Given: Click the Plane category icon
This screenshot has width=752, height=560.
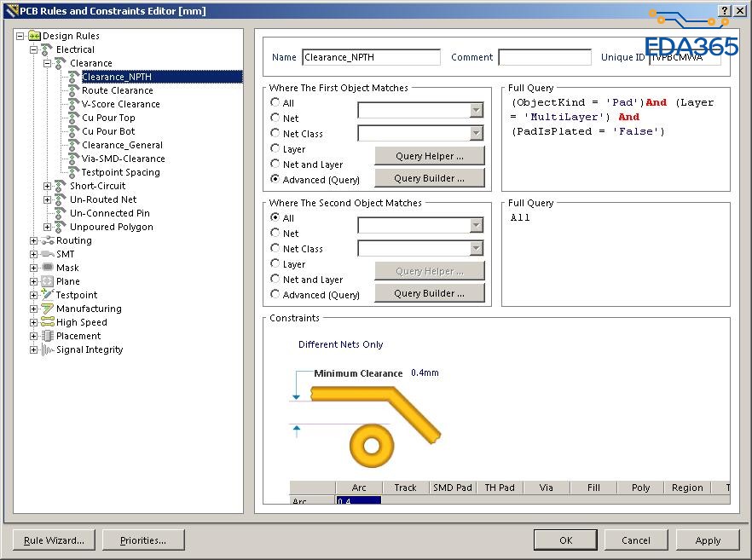Looking at the screenshot, I should pyautogui.click(x=47, y=282).
